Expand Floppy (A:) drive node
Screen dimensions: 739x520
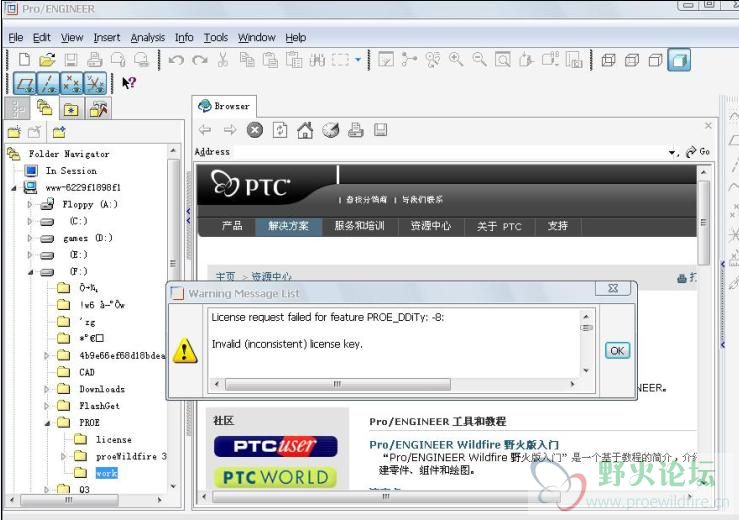pos(30,204)
